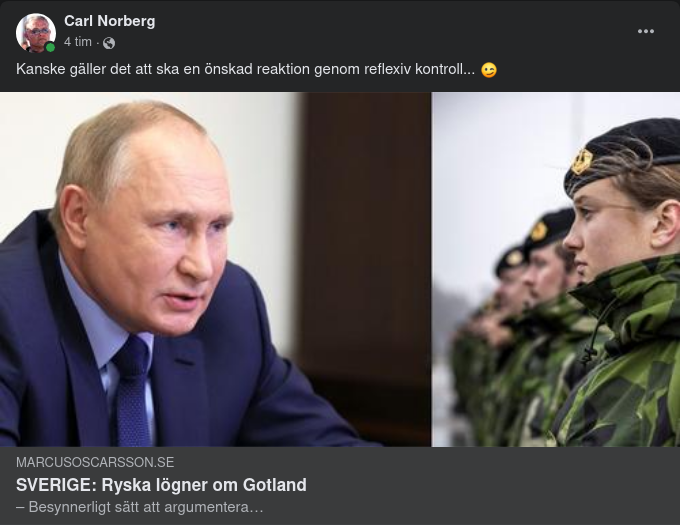Screen dimensions: 680x525
Task: Open the photo of the soldiers in camouflage
Action: [556, 269]
